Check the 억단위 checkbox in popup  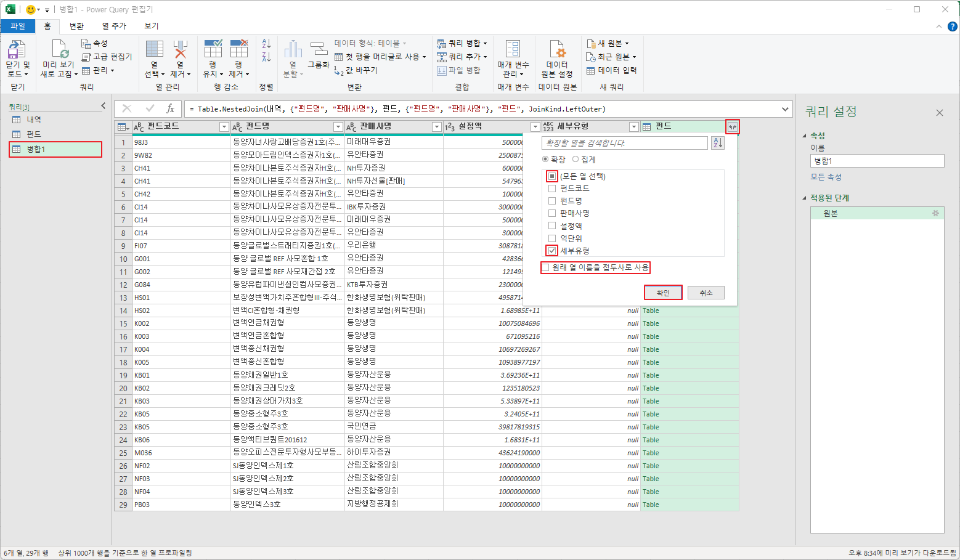pyautogui.click(x=552, y=238)
